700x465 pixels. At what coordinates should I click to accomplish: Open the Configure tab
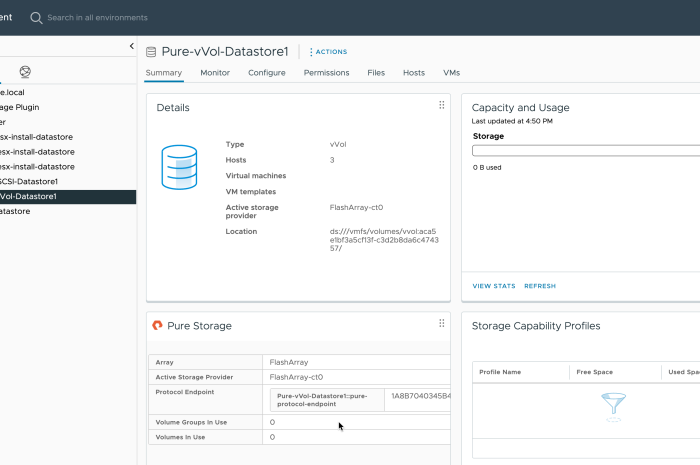267,73
